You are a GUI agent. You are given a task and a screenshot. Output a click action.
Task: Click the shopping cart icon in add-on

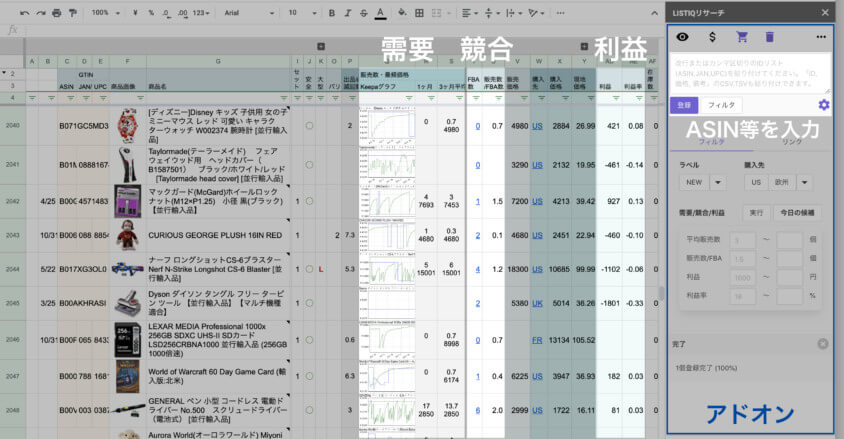(x=742, y=37)
